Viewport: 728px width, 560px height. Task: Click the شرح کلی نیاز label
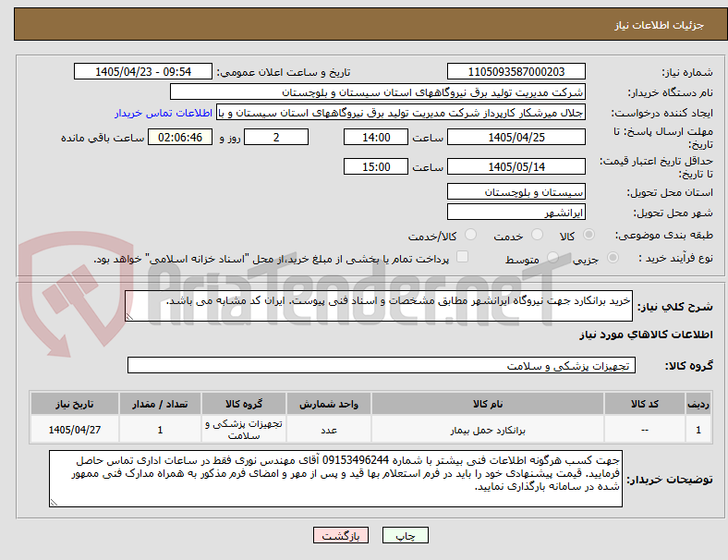pyautogui.click(x=674, y=307)
